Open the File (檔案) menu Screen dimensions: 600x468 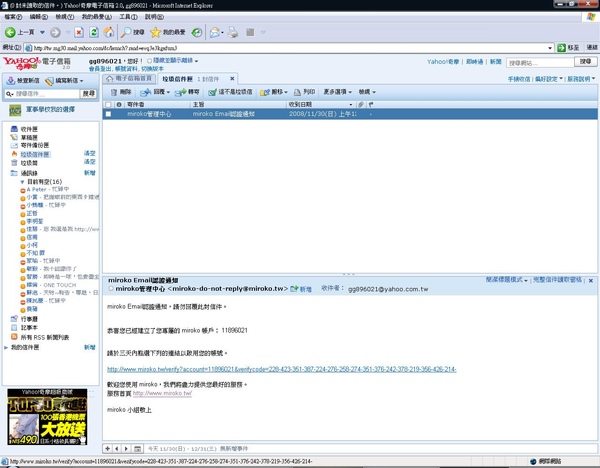point(13,17)
